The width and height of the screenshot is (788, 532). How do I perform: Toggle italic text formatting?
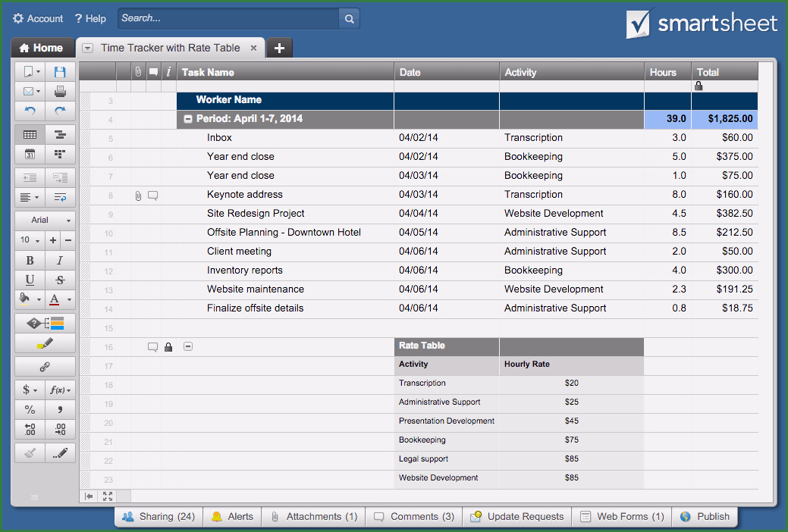point(60,261)
